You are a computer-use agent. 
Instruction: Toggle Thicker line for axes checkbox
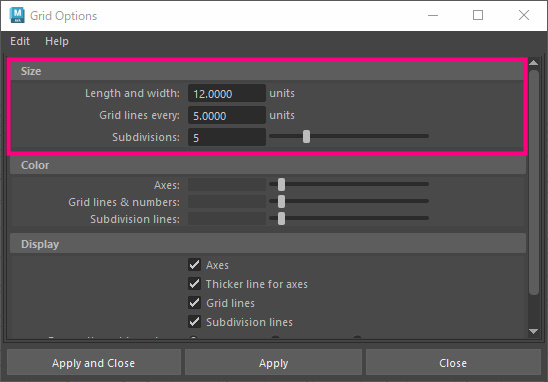coord(194,283)
